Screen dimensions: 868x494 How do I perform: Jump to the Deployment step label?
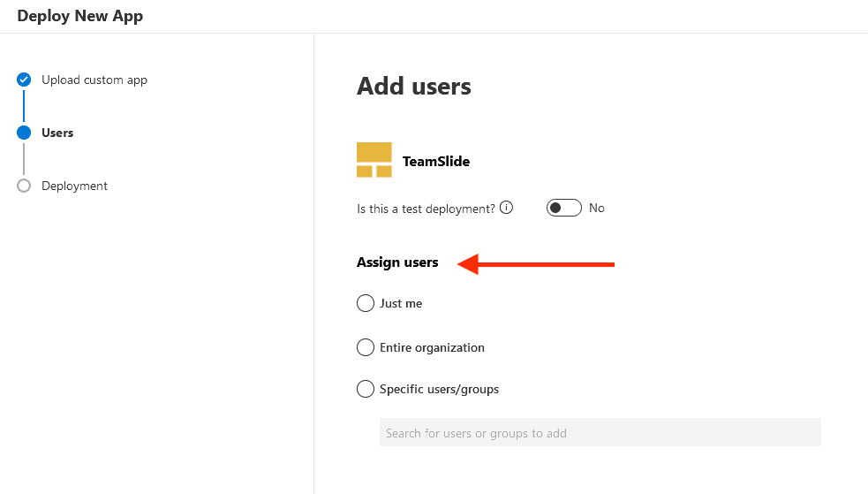(x=74, y=186)
